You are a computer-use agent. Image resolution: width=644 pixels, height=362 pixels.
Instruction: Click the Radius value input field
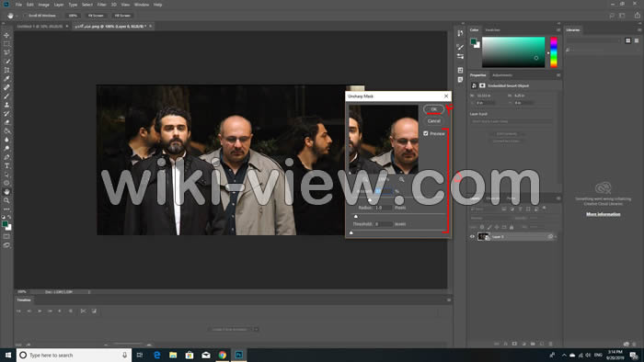click(x=383, y=208)
